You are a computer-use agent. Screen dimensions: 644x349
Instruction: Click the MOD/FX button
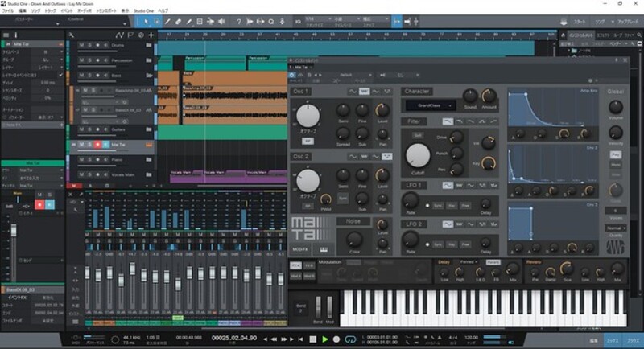pos(300,249)
